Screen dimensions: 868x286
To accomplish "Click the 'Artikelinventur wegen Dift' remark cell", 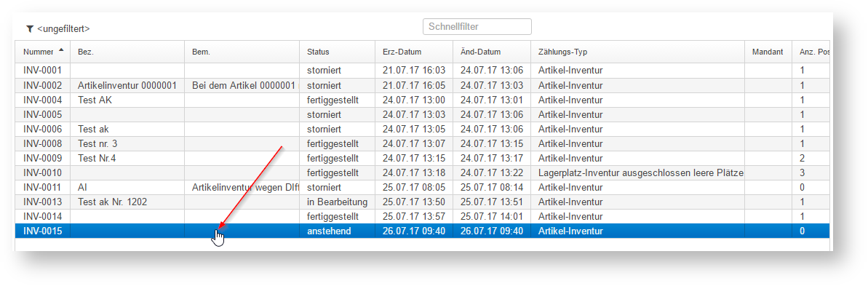I will coord(242,188).
